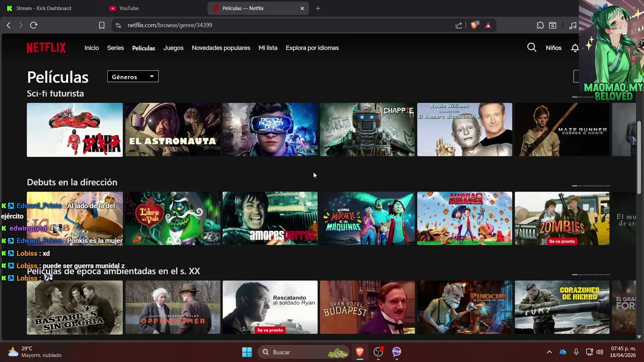Open the Akira movie thumbnail
Screen dimensions: 644x362
(74, 130)
